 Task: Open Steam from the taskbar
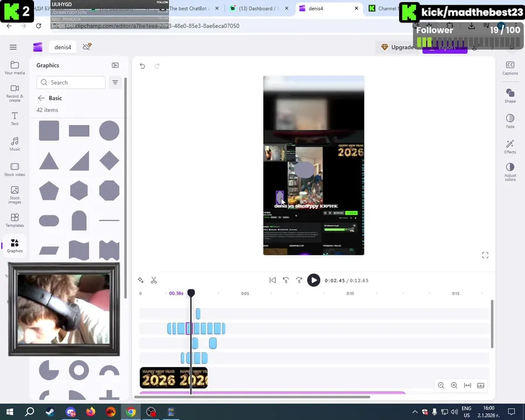pos(50,412)
